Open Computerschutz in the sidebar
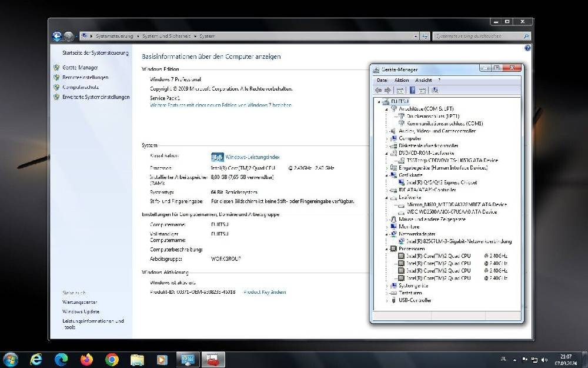 coord(81,87)
